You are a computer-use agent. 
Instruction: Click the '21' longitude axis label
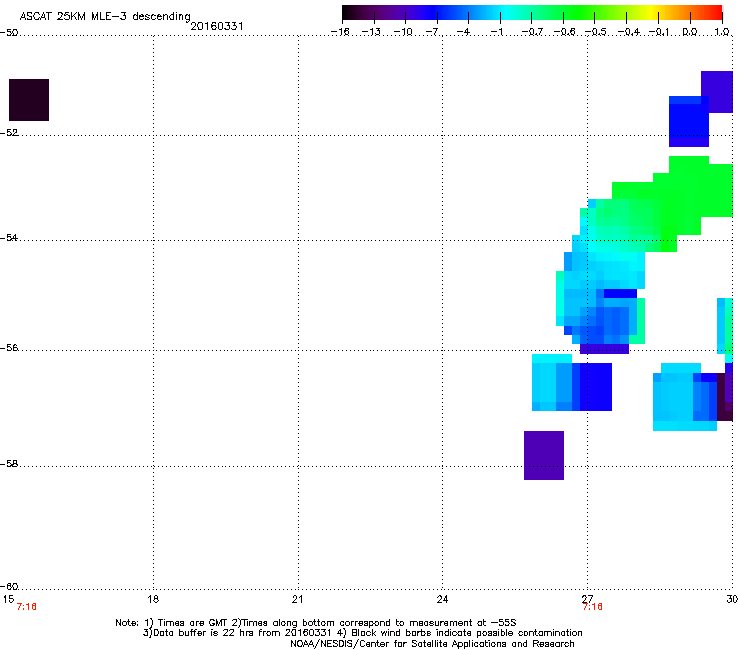pos(297,599)
